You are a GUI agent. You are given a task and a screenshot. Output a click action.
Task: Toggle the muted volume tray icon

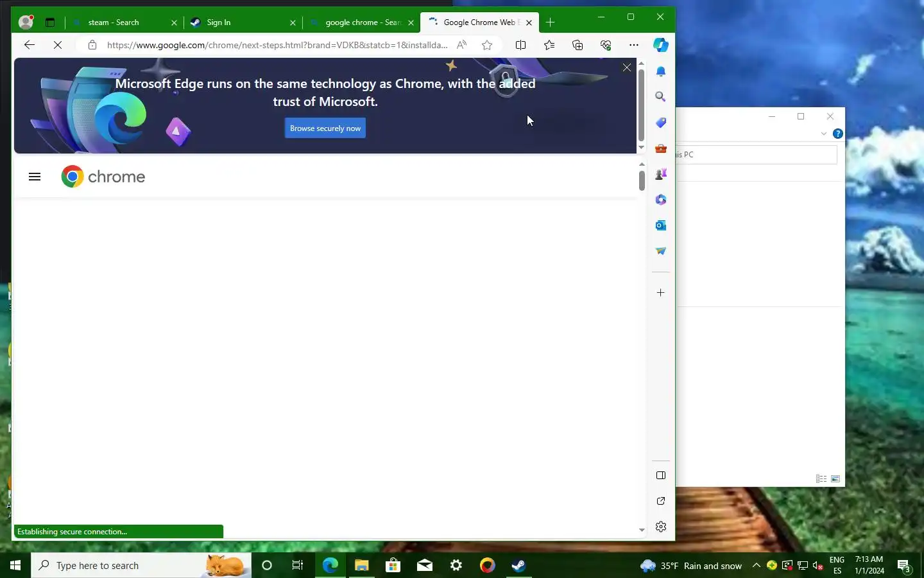[818, 565]
